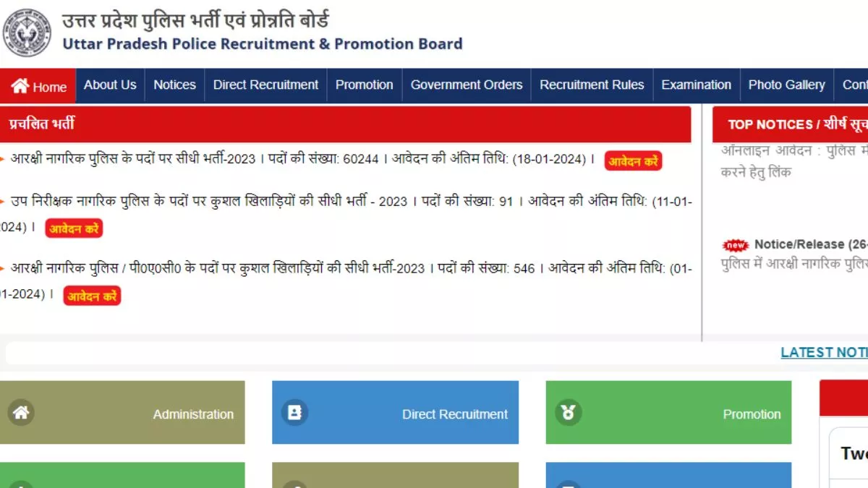Click the उप निरीक्षक नागरिक पुलिस recruitment text
The width and height of the screenshot is (868, 488).
coord(346,214)
